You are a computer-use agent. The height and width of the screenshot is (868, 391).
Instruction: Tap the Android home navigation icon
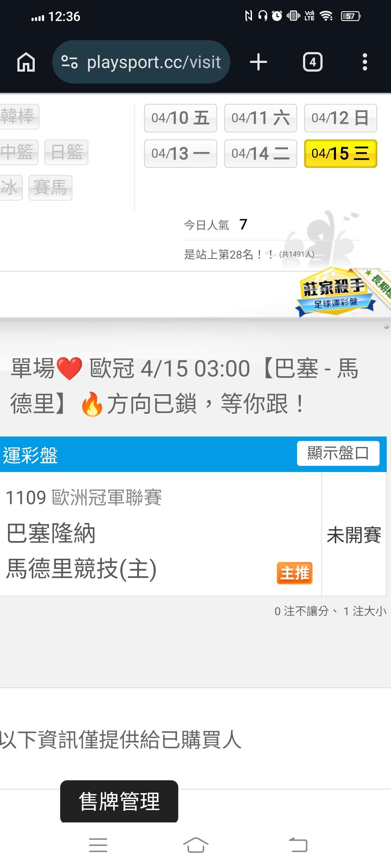tap(195, 845)
